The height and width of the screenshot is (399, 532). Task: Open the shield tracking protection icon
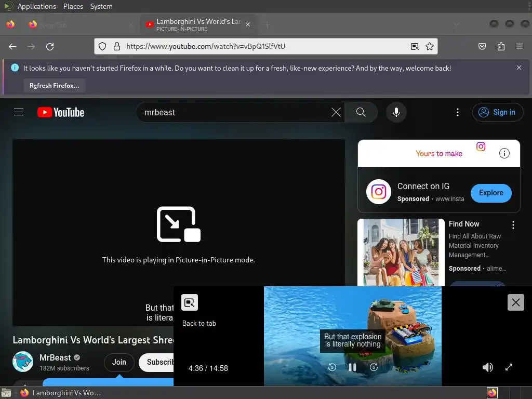point(102,46)
